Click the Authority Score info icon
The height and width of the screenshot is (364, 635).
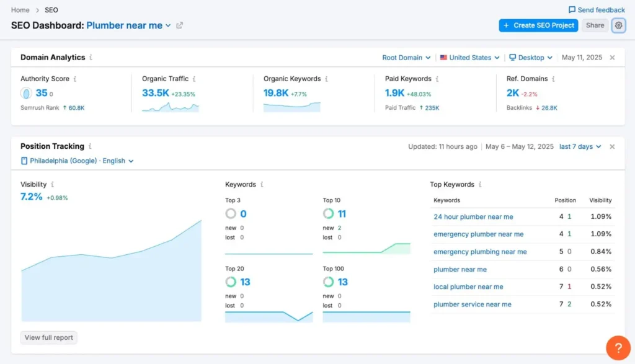pos(76,79)
